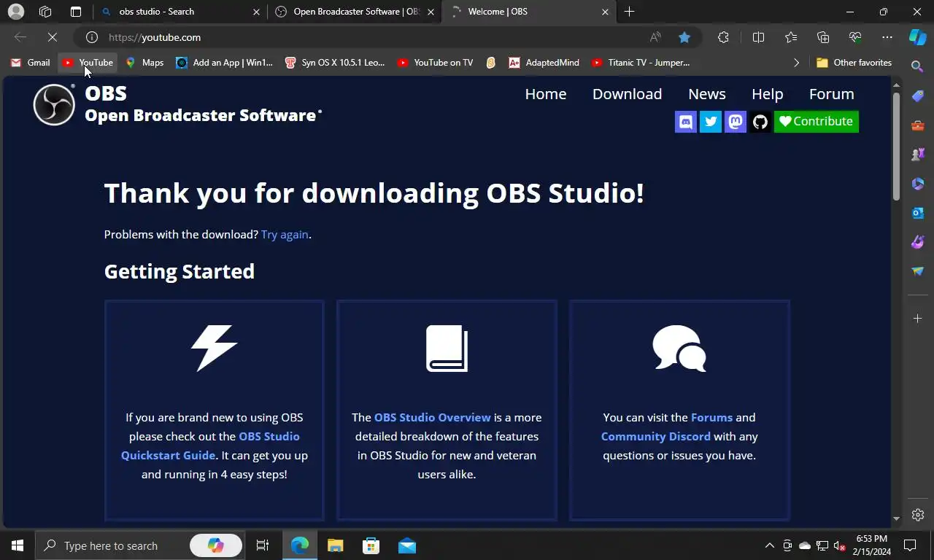Close the Welcome | OBS tab
Screen dimensions: 934x560
pos(605,12)
